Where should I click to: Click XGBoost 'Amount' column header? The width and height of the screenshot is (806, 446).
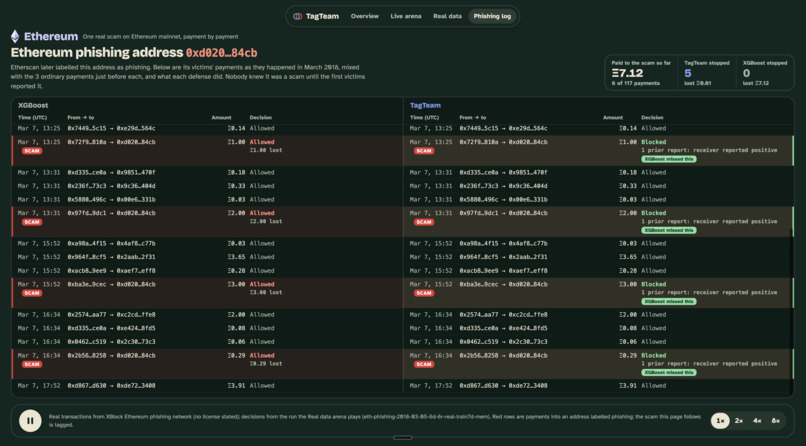tap(222, 118)
